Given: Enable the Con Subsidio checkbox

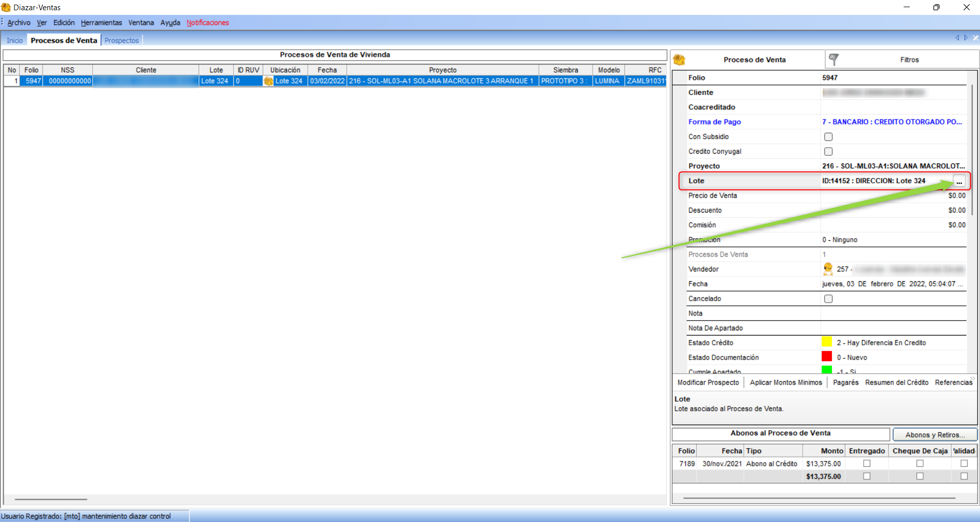Looking at the screenshot, I should pos(828,137).
